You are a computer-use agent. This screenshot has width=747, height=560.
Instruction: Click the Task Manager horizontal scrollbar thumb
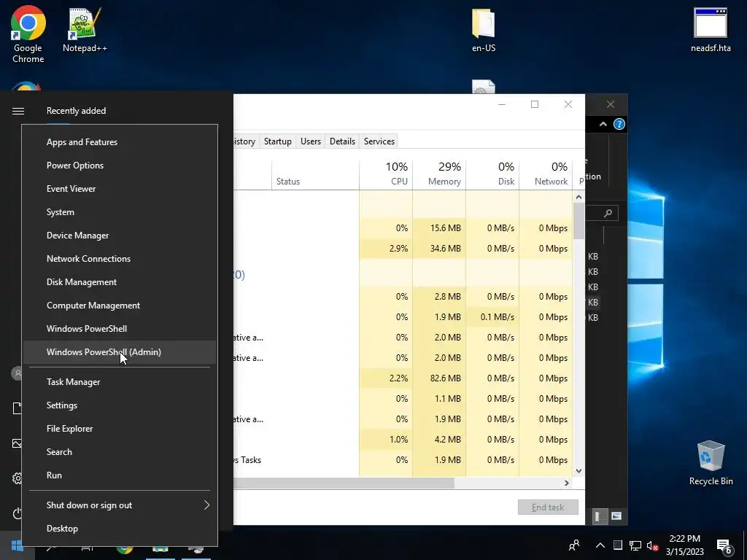coord(344,483)
